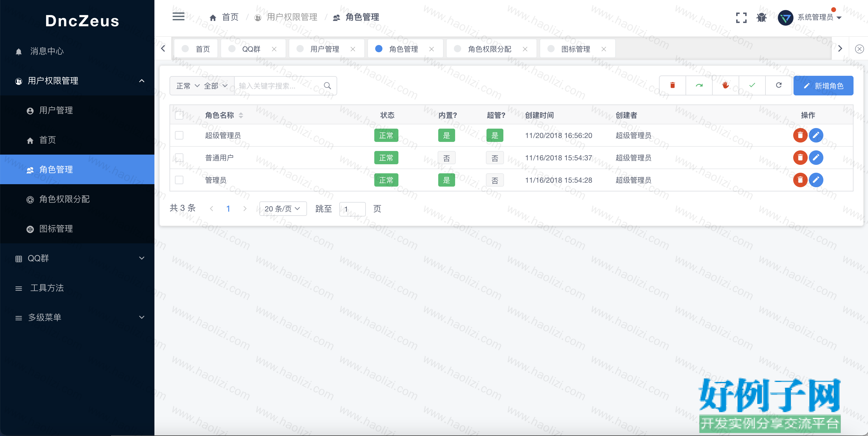Image resolution: width=868 pixels, height=436 pixels.
Task: Close all tabs with circled X icon
Action: [x=859, y=49]
